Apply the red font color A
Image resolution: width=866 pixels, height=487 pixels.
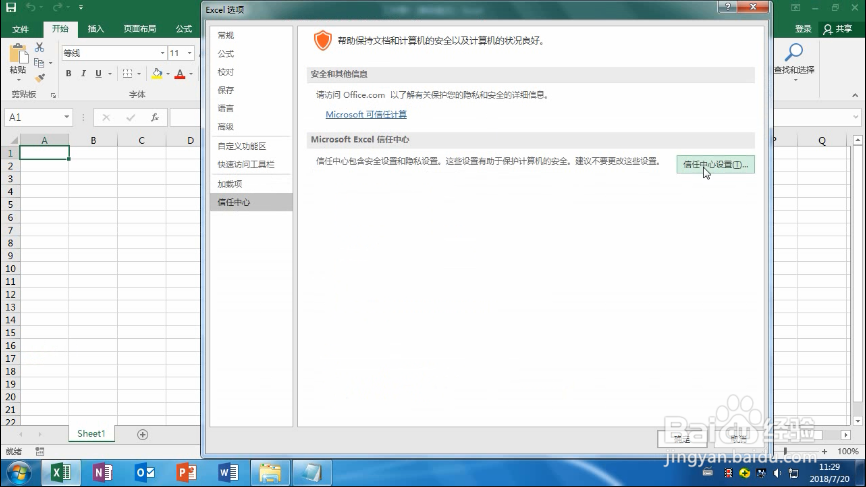[180, 73]
